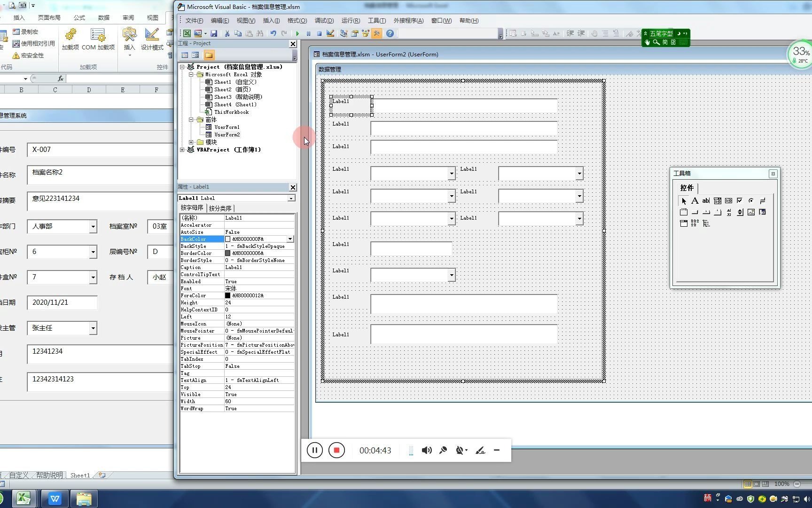Open the Project Explorer toolbar icon
The width and height of the screenshot is (812, 508).
(344, 33)
